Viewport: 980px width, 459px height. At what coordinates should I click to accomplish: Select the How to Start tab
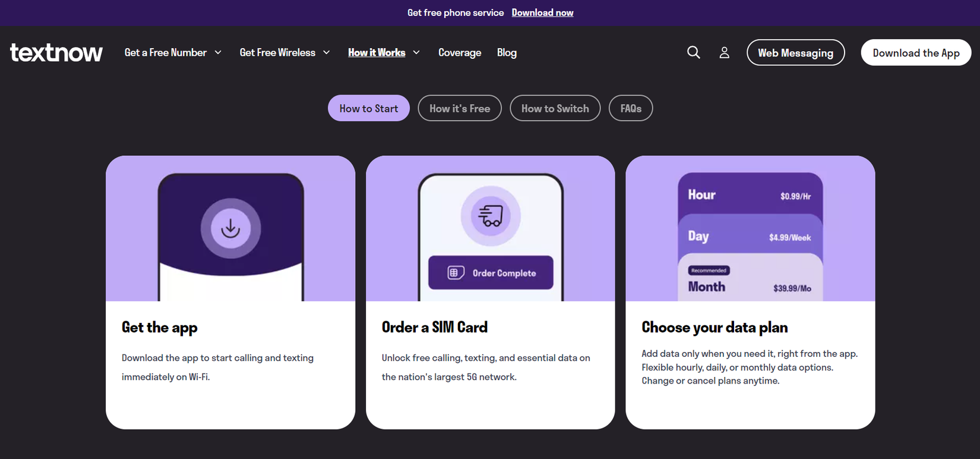pos(369,108)
